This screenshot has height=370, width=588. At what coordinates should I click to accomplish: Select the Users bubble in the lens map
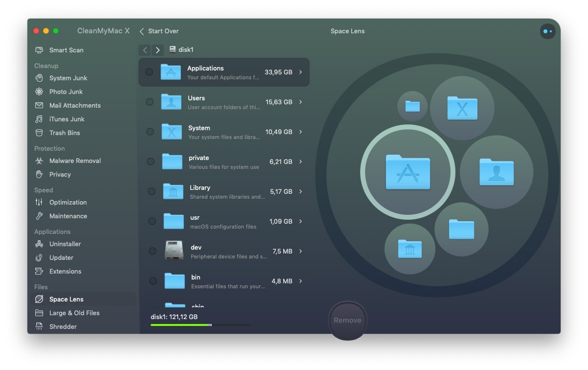tap(497, 172)
